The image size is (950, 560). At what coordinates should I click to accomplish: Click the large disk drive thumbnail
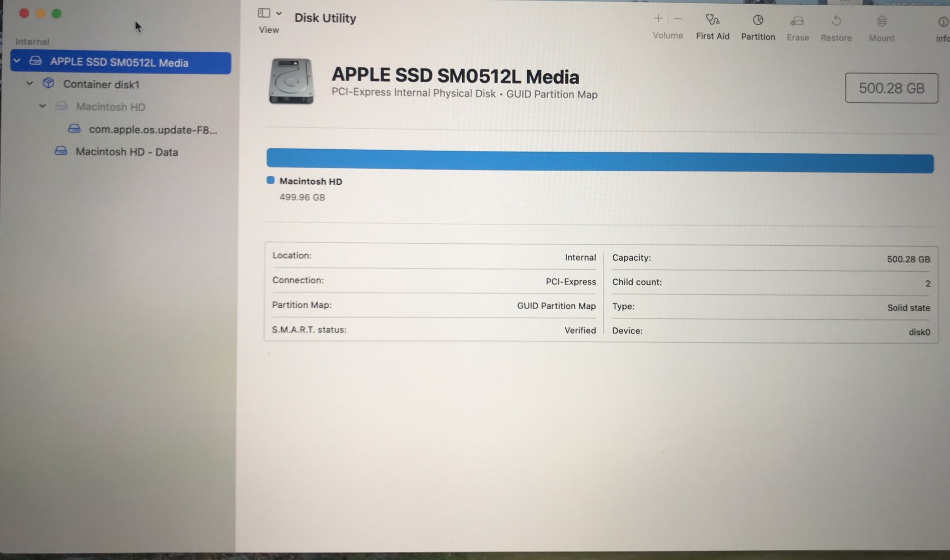291,81
